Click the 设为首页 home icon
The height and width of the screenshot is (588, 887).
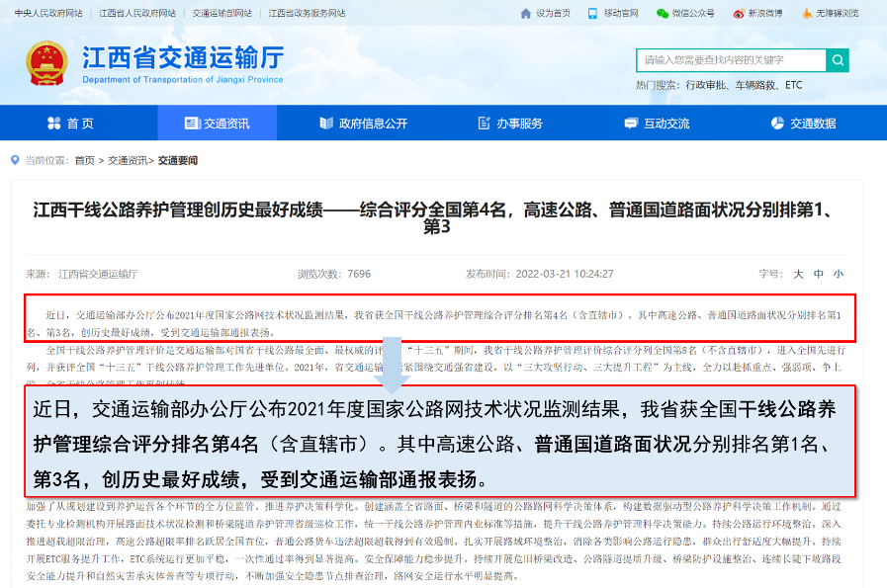tap(525, 13)
